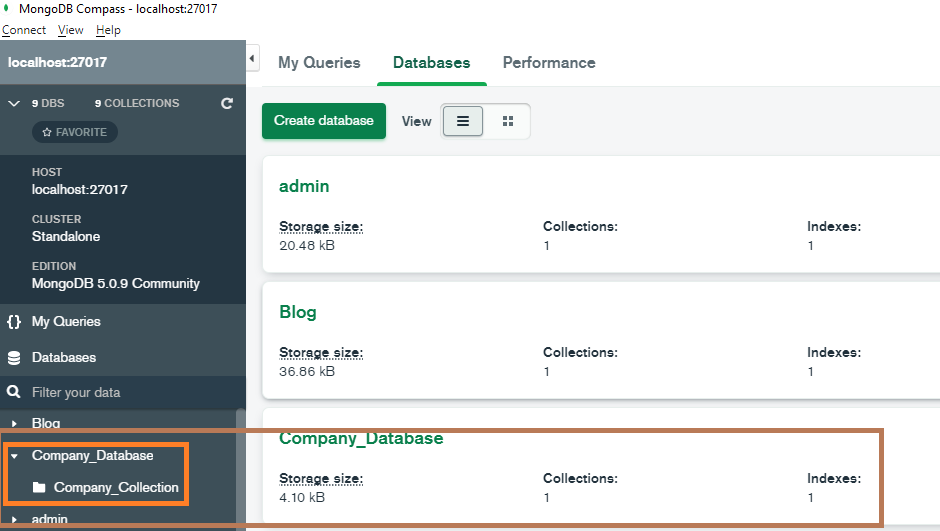Click the Filter your data field
This screenshot has height=531, width=940.
pos(123,392)
